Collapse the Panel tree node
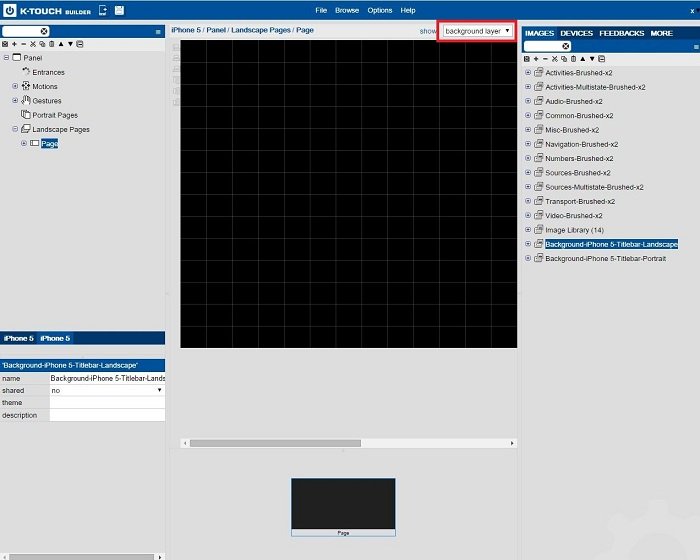The width and height of the screenshot is (700, 560). tap(6, 58)
